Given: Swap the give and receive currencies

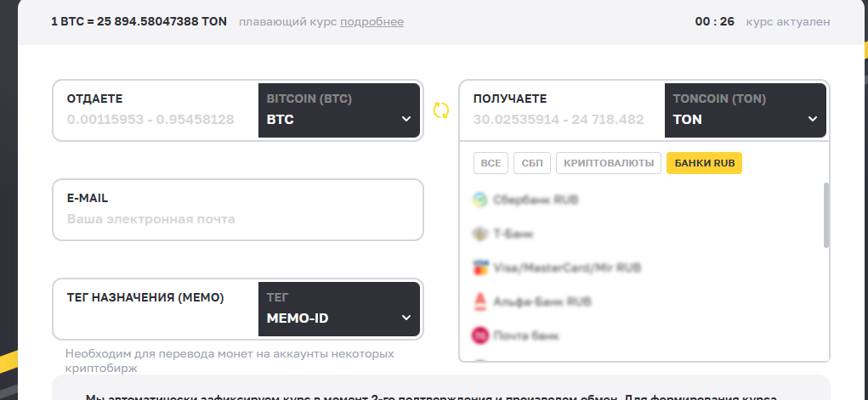Looking at the screenshot, I should coord(440,110).
